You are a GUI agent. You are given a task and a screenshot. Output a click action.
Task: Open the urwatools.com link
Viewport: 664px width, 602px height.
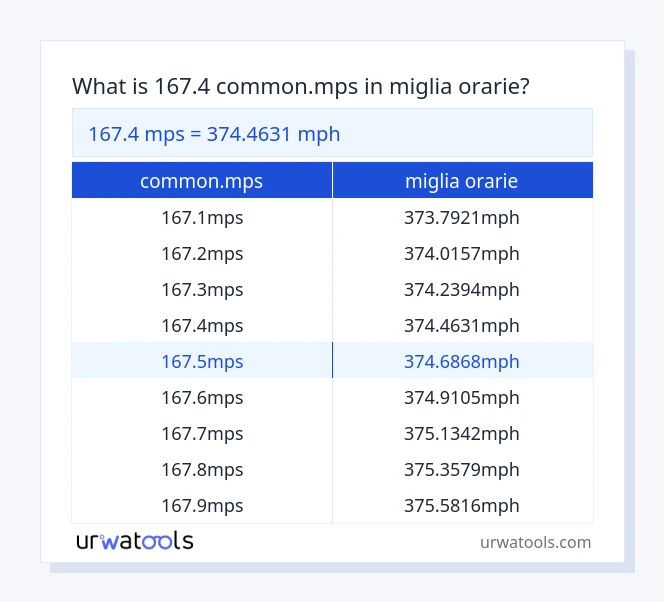click(x=535, y=543)
